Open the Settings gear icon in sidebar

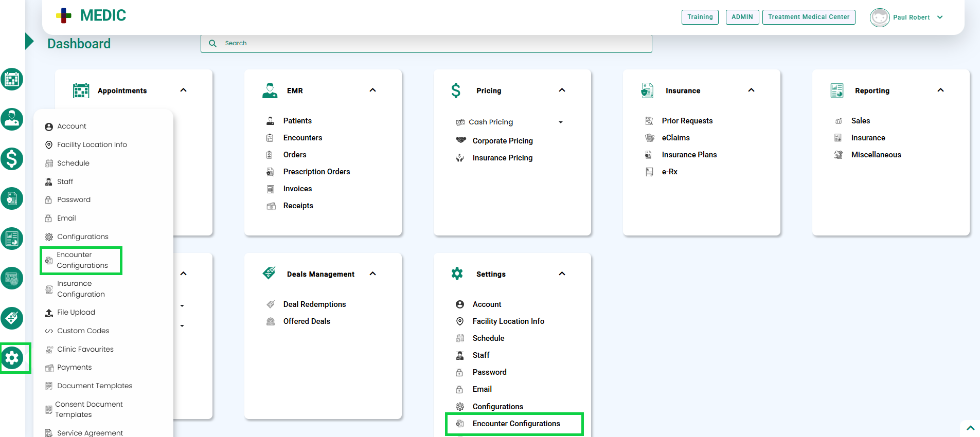(12, 358)
